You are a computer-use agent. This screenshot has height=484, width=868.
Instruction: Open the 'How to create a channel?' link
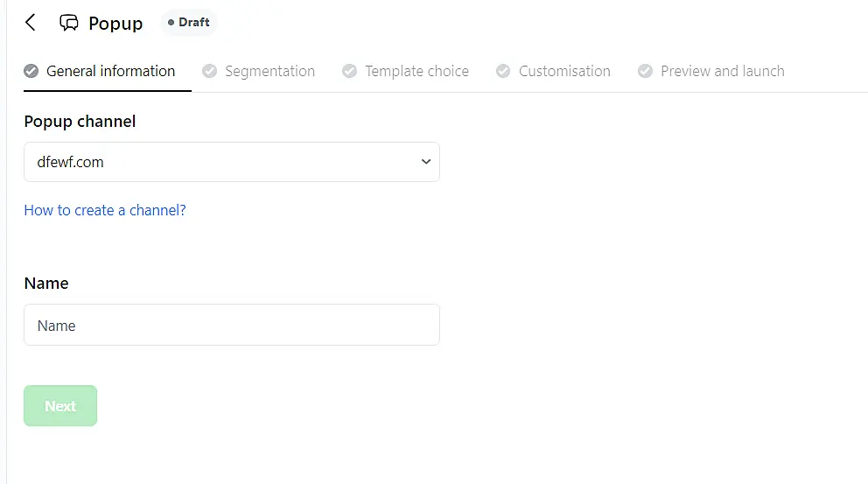[105, 210]
